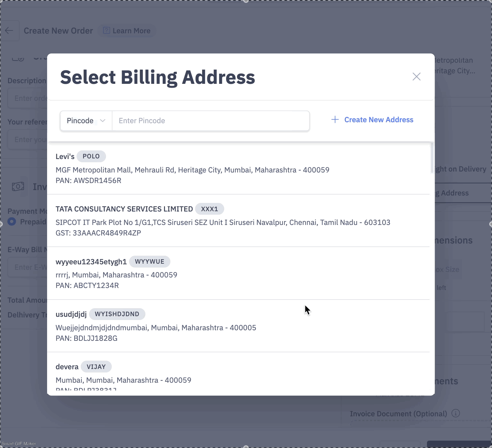Viewport: 492px width, 448px height.
Task: Click the Invoice Document info icon
Action: pyautogui.click(x=456, y=413)
